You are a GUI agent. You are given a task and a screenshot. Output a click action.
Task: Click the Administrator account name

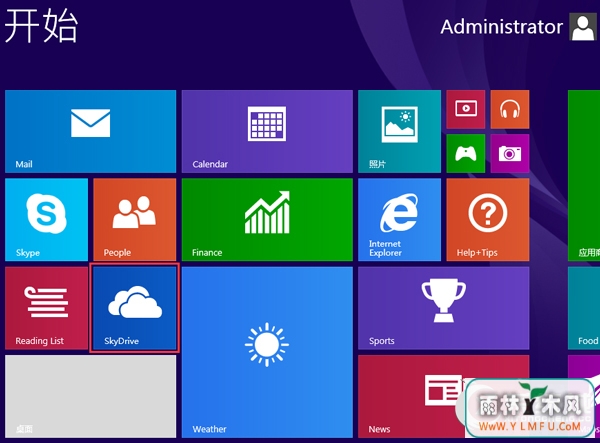tap(501, 27)
